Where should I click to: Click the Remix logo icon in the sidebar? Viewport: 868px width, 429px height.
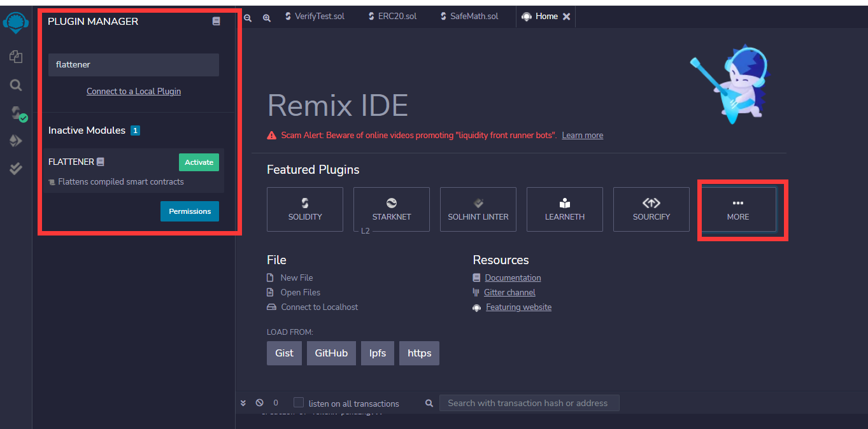pyautogui.click(x=16, y=23)
